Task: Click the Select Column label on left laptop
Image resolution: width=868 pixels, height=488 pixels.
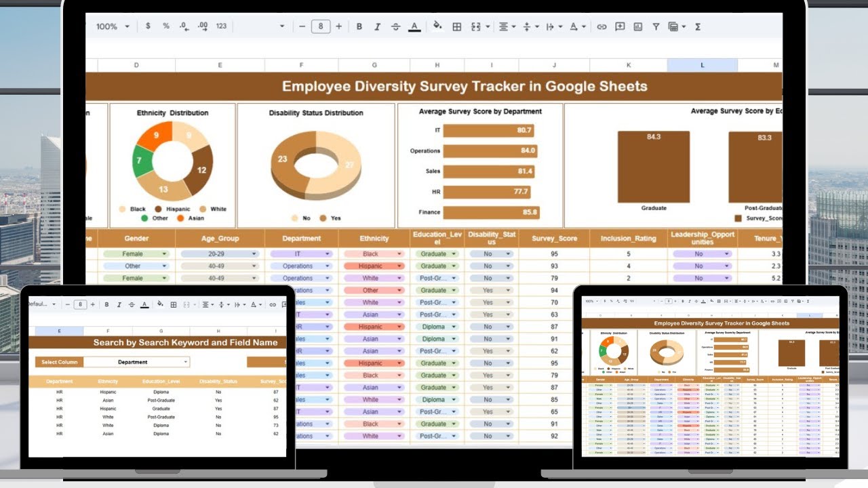Action: tap(59, 362)
